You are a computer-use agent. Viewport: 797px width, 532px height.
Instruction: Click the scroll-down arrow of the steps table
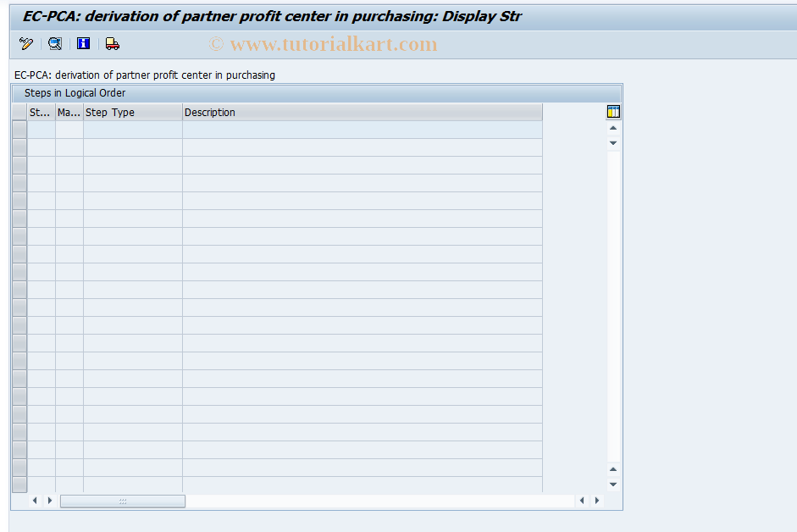point(612,143)
